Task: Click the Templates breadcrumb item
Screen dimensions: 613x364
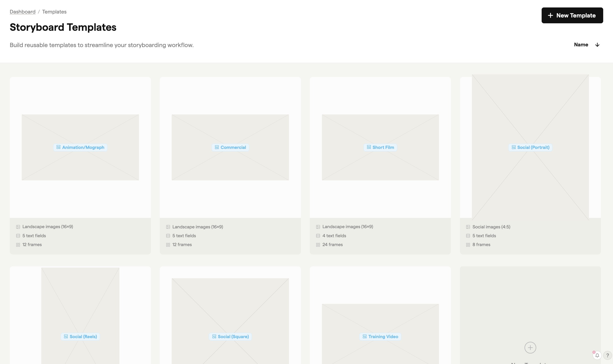Action: [x=54, y=12]
